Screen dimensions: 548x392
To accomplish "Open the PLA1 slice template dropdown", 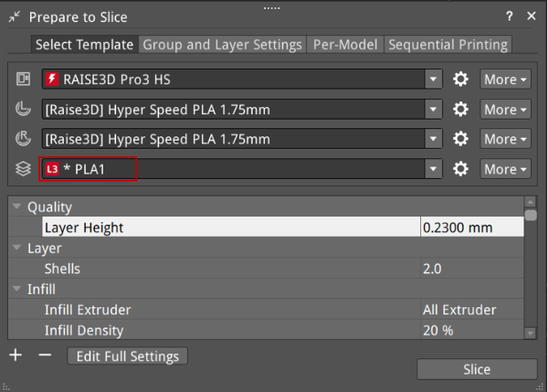I will [x=434, y=169].
